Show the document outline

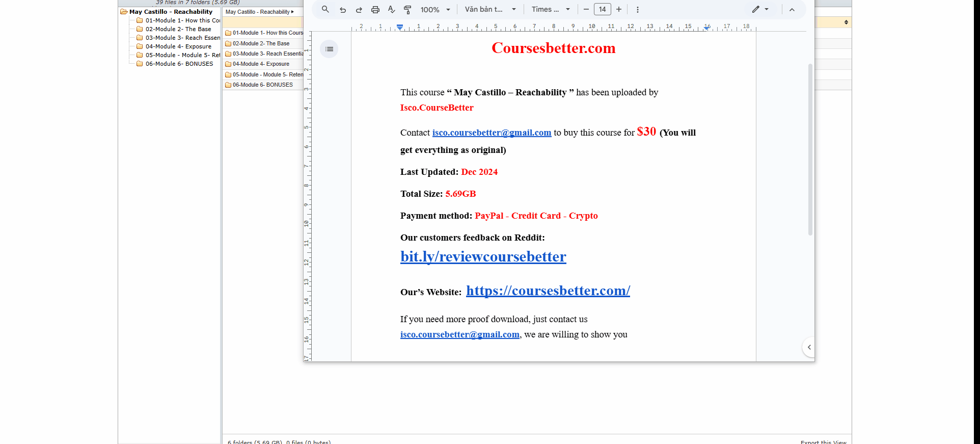coord(329,49)
